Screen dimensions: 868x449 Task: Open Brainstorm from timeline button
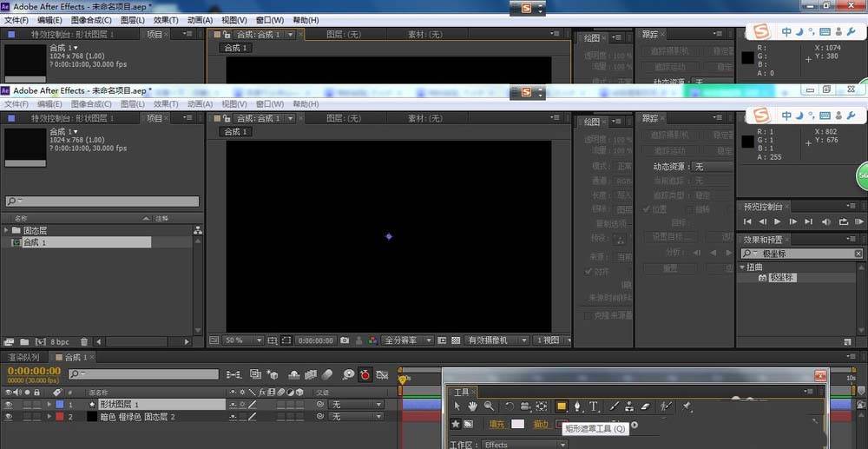(348, 375)
